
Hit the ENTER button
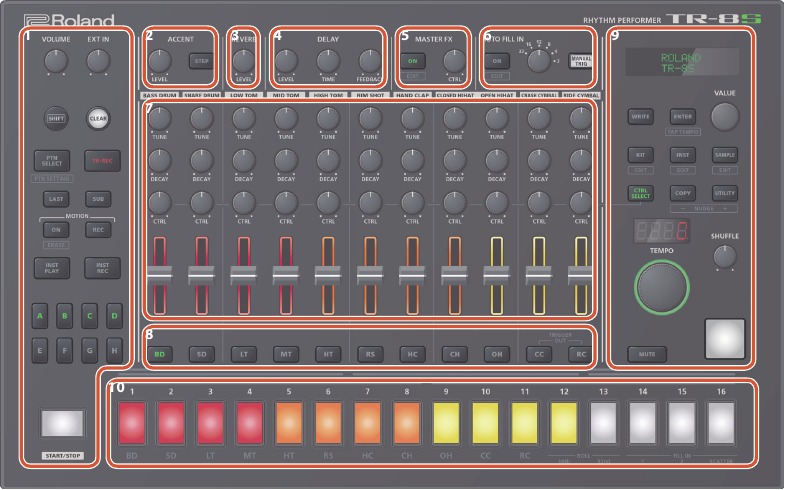coord(682,117)
